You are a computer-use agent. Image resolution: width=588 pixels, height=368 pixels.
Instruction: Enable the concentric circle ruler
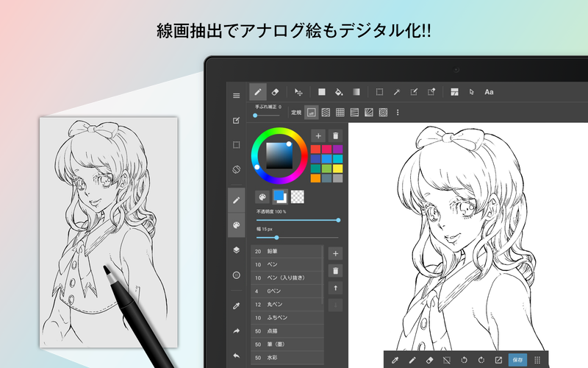[x=383, y=113]
